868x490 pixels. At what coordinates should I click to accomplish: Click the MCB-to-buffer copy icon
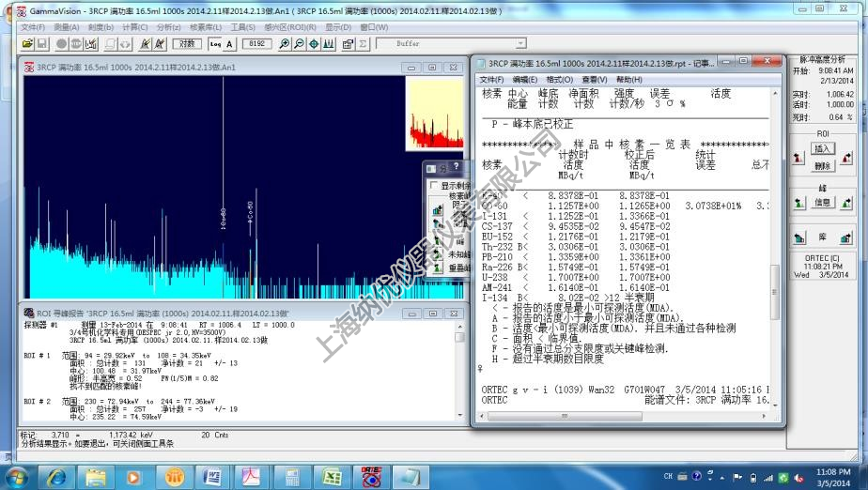(x=111, y=44)
